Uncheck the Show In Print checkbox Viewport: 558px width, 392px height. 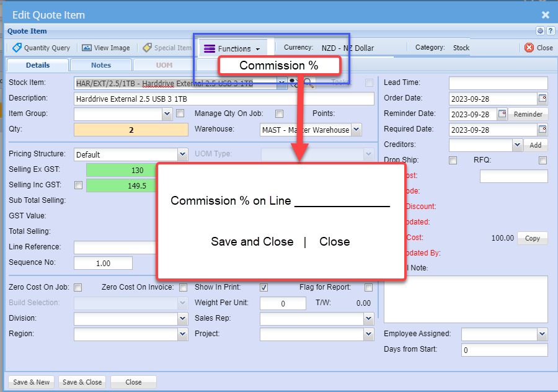pyautogui.click(x=263, y=287)
